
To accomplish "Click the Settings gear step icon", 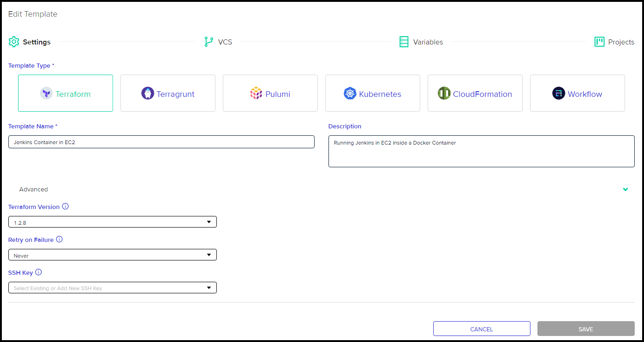I will (13, 41).
